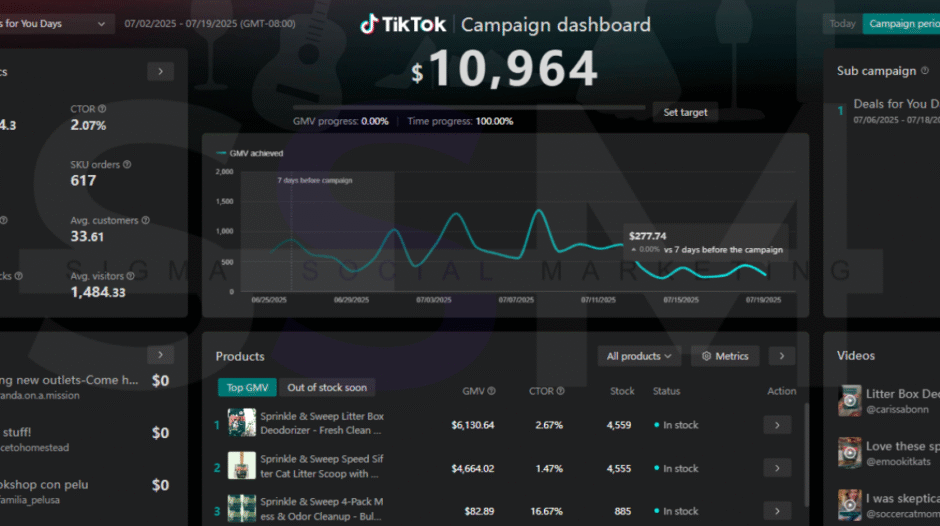The height and width of the screenshot is (526, 940).
Task: Play the I was skeptical video thumbnail
Action: [849, 505]
